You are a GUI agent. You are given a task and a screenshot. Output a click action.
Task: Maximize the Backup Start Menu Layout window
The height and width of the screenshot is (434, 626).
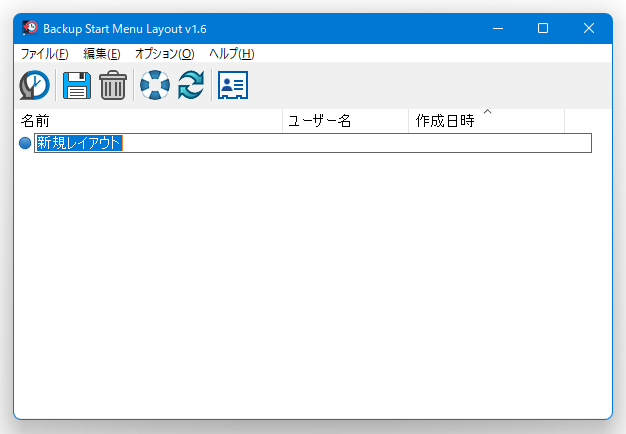tap(543, 28)
